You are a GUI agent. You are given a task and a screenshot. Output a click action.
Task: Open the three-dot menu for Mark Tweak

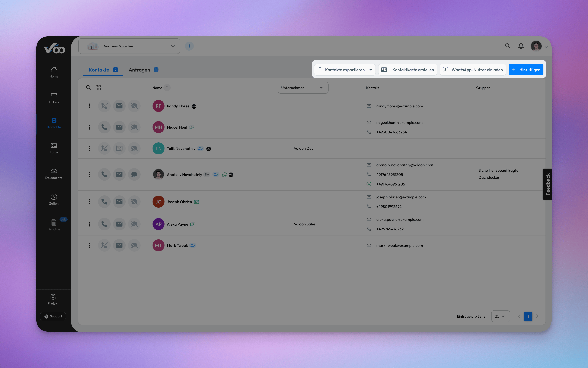pyautogui.click(x=89, y=245)
